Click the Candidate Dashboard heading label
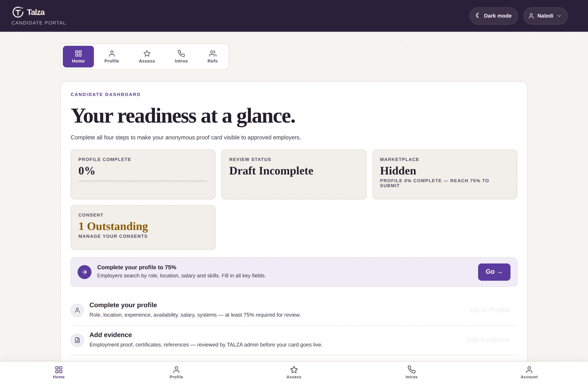This screenshot has height=384, width=588. click(106, 95)
